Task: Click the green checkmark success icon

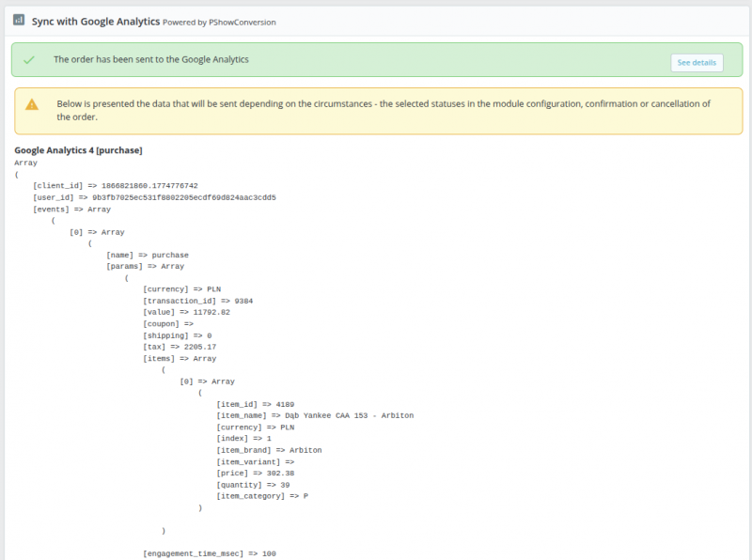Action: point(29,59)
